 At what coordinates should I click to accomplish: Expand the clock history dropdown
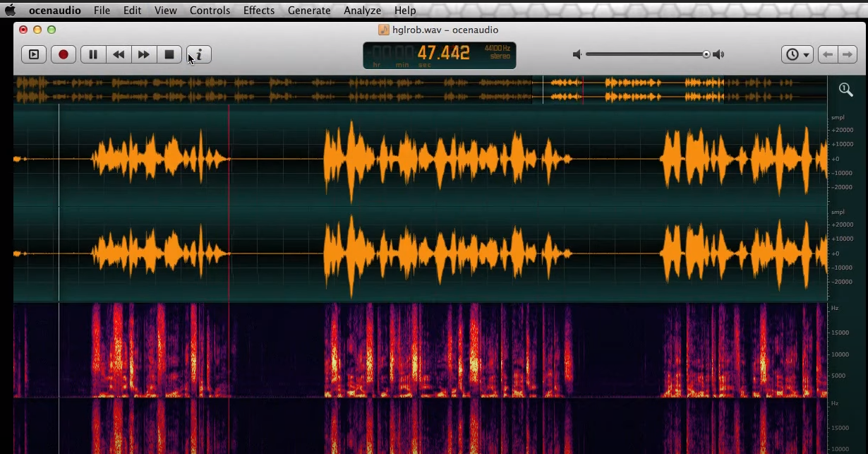point(797,54)
